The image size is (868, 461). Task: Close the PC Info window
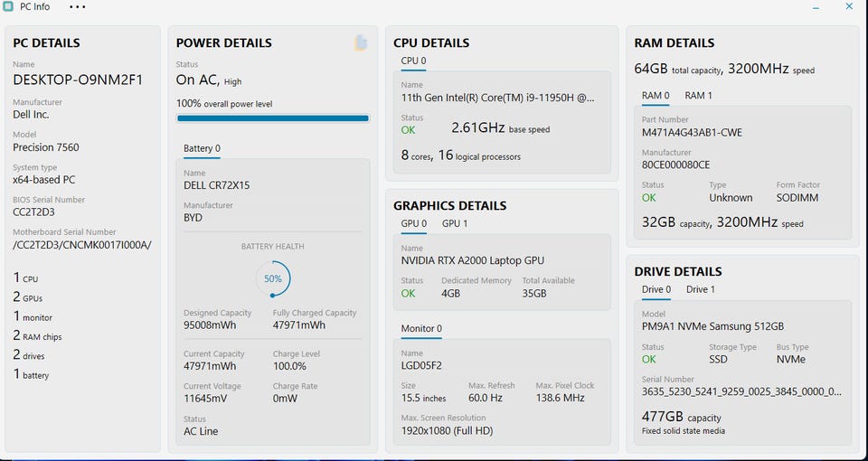click(x=849, y=7)
